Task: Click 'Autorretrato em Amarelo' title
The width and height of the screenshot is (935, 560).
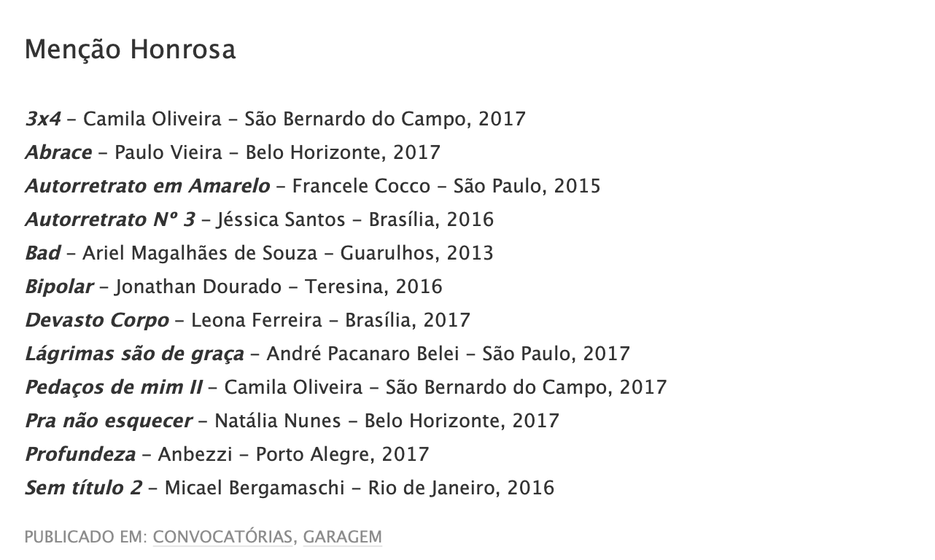Action: coord(147,186)
